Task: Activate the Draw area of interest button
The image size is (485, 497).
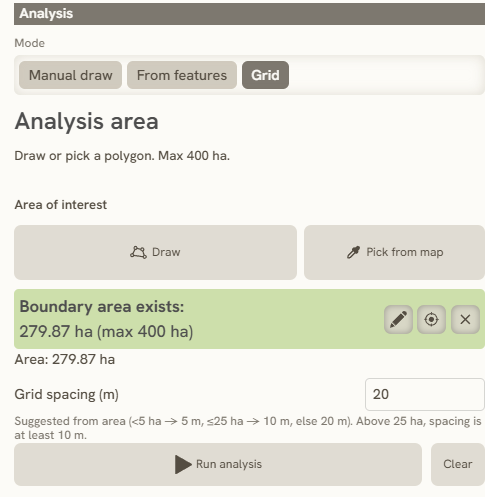Action: click(155, 252)
